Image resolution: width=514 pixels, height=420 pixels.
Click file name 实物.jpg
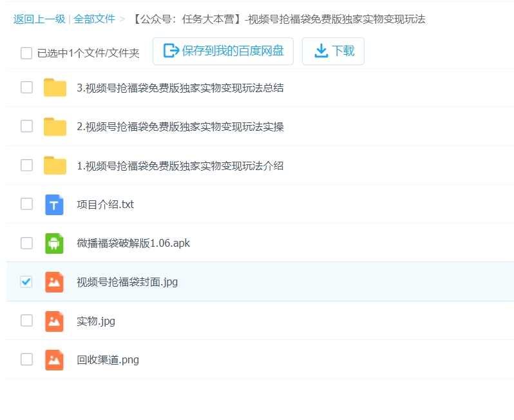click(x=96, y=321)
